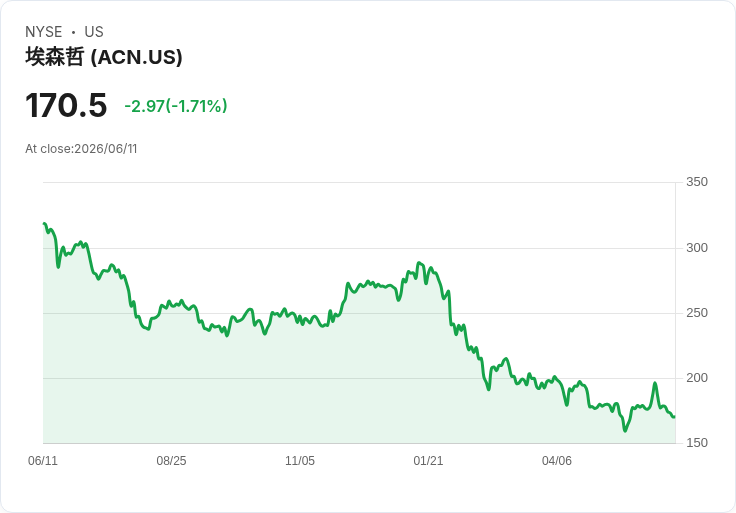The height and width of the screenshot is (513, 736).
Task: Click the NYSE exchange label
Action: (44, 32)
